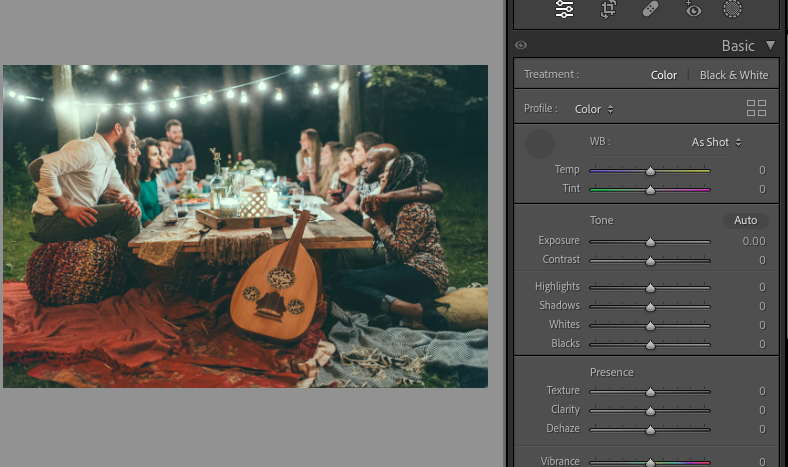
Task: Collapse the Basic panel triangle
Action: click(x=770, y=46)
